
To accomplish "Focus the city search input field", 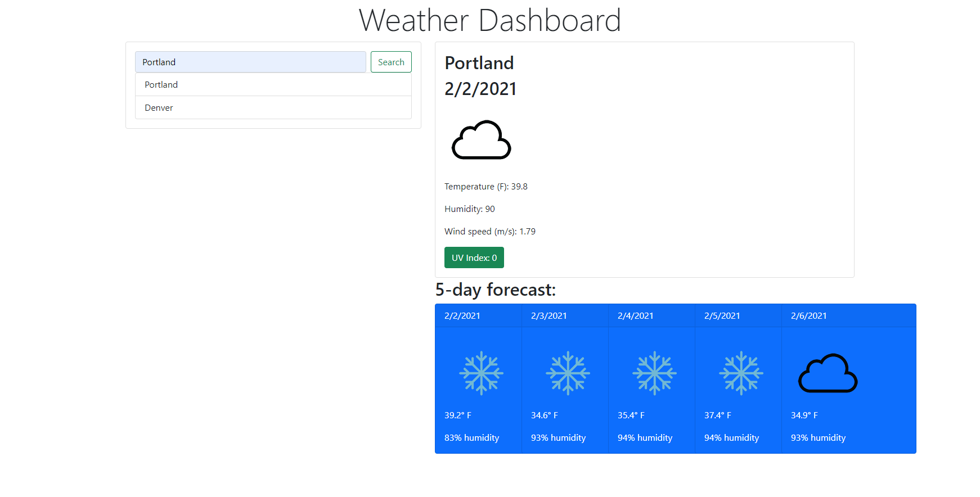I will pyautogui.click(x=250, y=62).
